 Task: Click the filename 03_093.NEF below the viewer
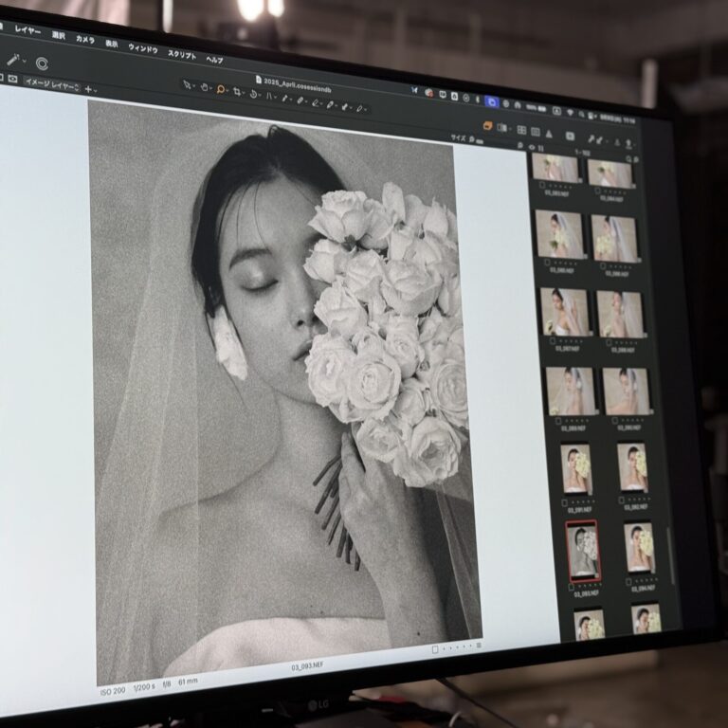305,667
